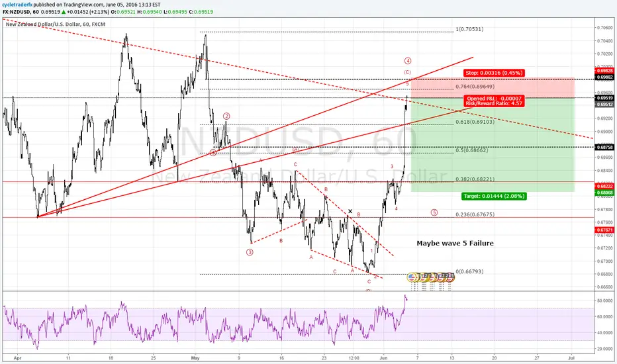Click the red 0.69828 price tag
This screenshot has width=617, height=364.
[605, 70]
